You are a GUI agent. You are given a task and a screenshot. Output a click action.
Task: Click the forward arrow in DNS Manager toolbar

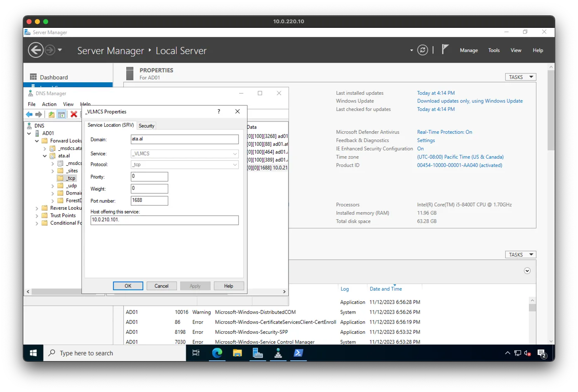pos(39,115)
